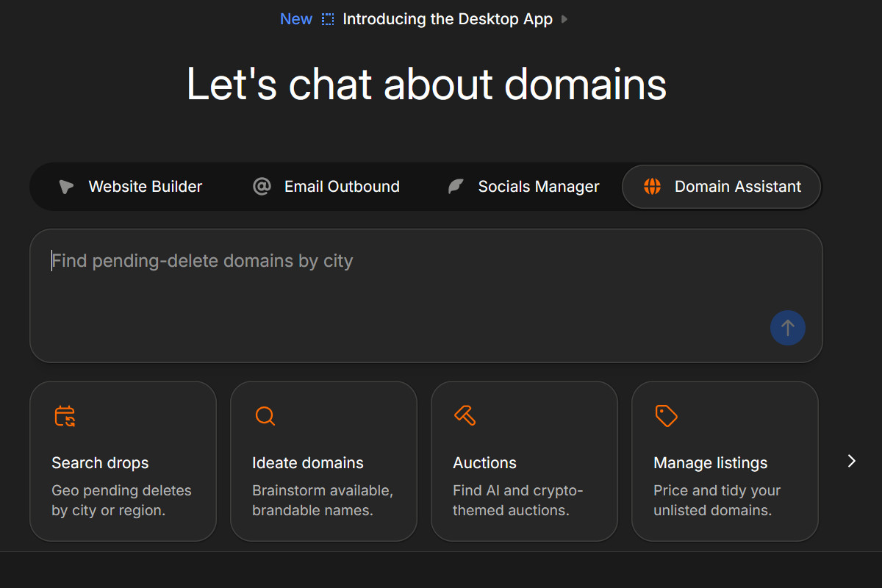Click text Price and tidy your unlisted domains
Screen dimensions: 882x588
[x=717, y=501]
